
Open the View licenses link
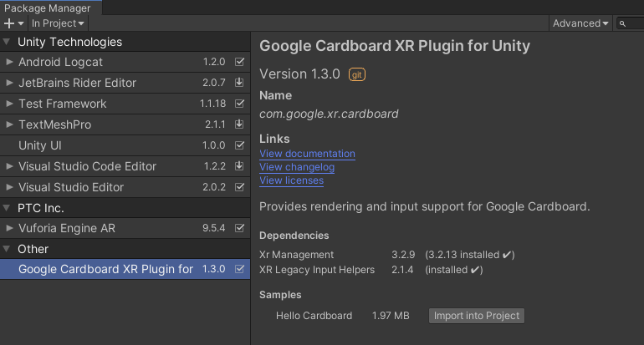(291, 180)
